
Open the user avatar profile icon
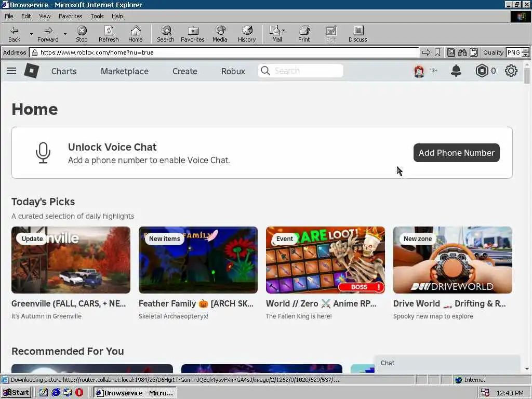click(419, 71)
